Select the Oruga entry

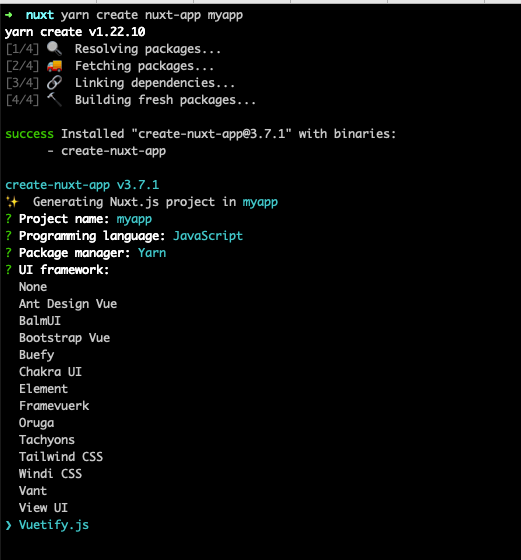[x=36, y=423]
